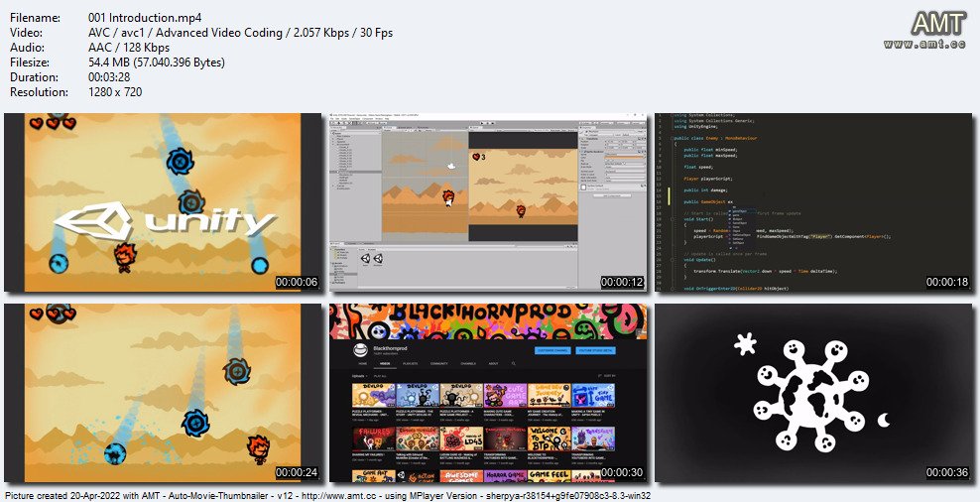Open LD43 video thumbnail
The height and width of the screenshot is (502, 980).
[x=462, y=439]
